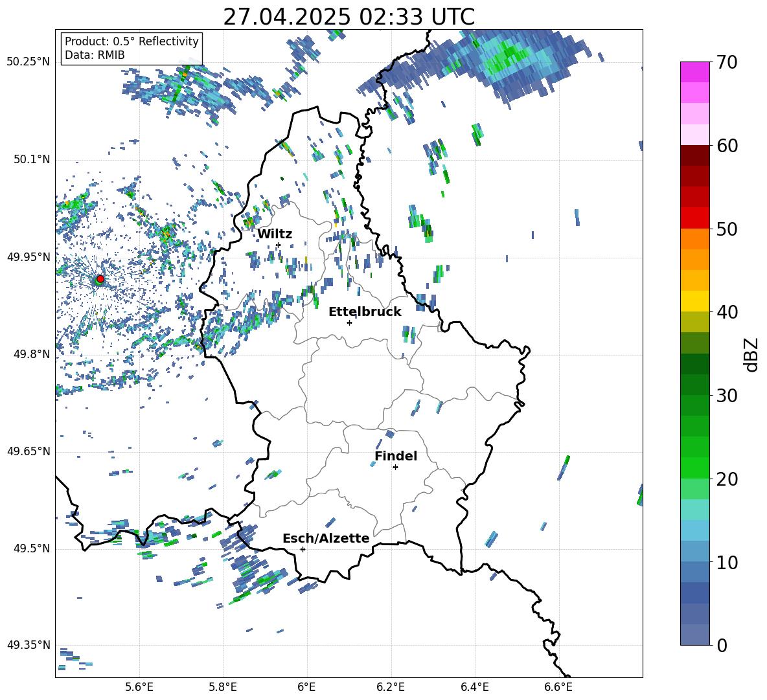Click the 40 colorbar tick label
767x700 pixels.
[x=727, y=312]
